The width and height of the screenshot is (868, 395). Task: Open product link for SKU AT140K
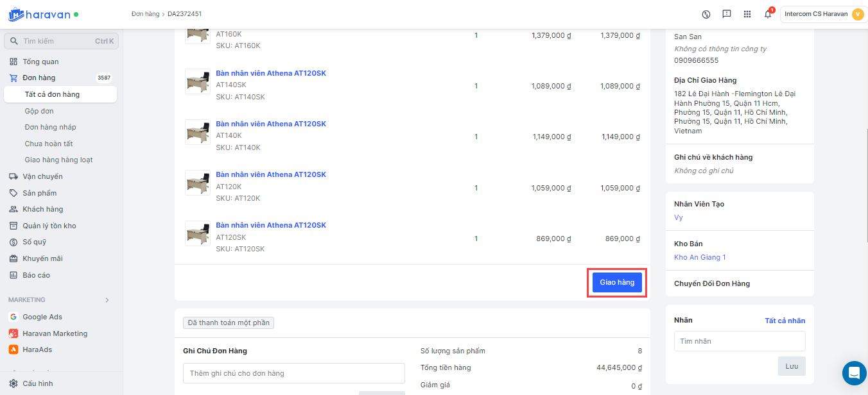[271, 124]
